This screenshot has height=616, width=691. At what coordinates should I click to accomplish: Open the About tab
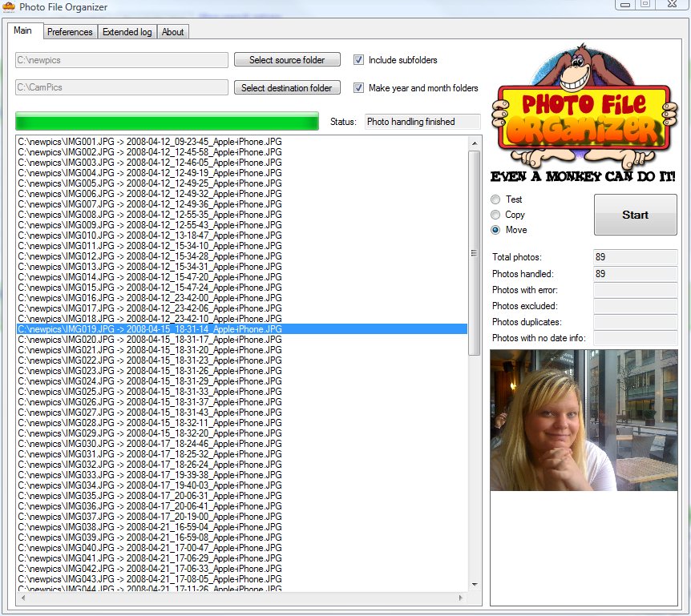click(173, 32)
